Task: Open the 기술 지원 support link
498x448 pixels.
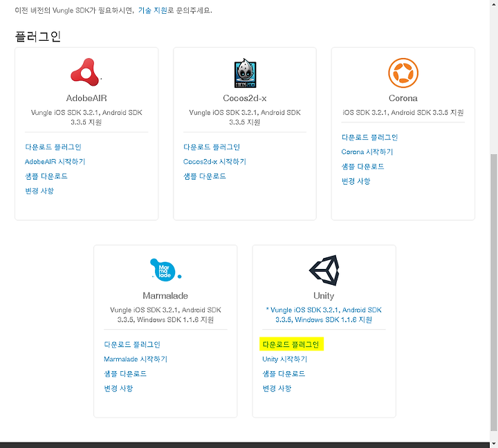Action: [152, 10]
